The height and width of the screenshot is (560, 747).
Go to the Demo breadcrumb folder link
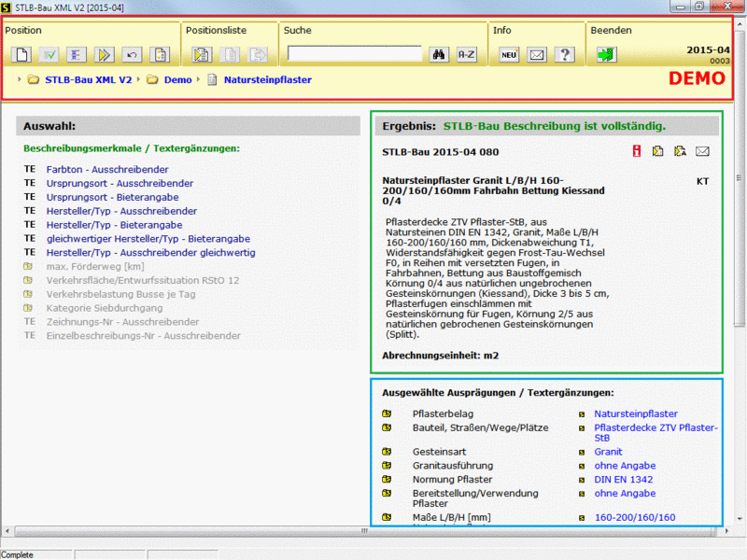coord(177,79)
